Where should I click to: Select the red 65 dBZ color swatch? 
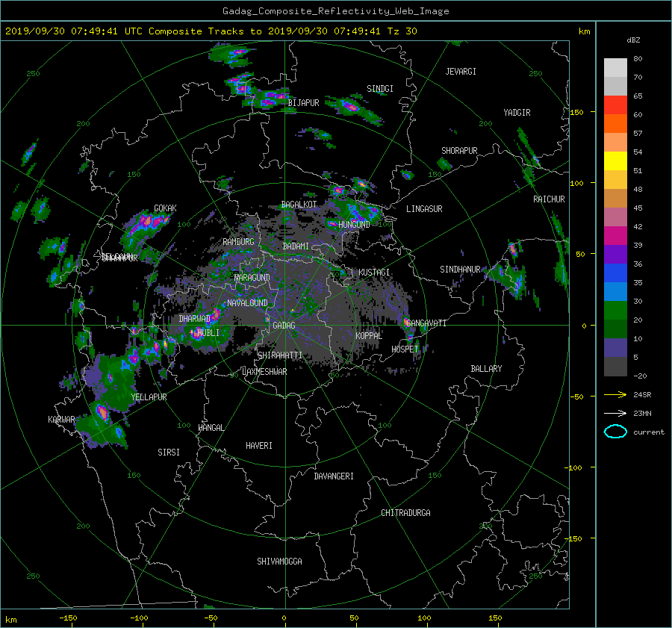tap(615, 105)
